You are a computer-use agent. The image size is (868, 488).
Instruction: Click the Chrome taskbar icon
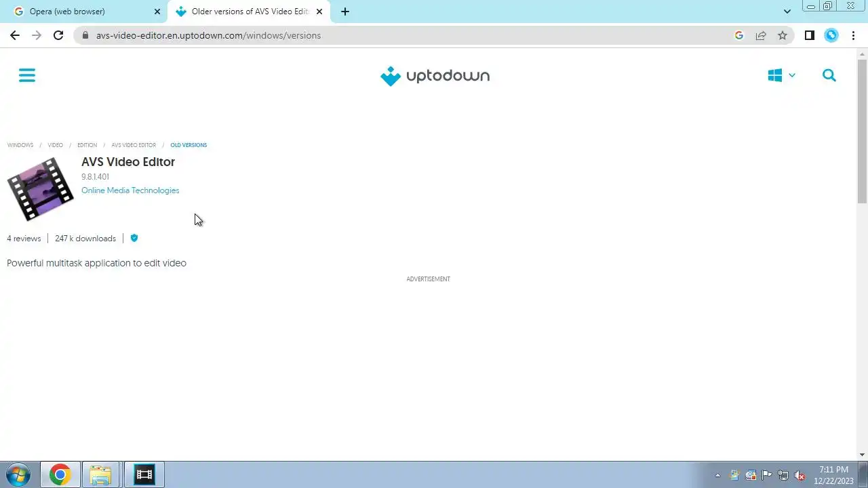[60, 474]
